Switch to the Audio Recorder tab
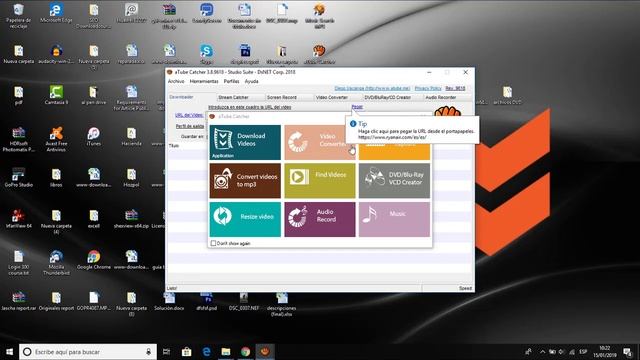 447,97
